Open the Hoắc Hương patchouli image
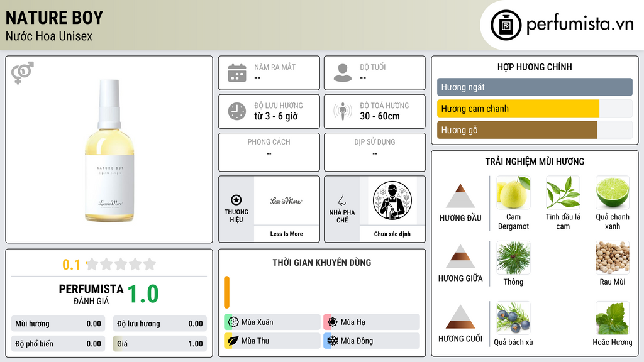The width and height of the screenshot is (644, 362). click(613, 318)
